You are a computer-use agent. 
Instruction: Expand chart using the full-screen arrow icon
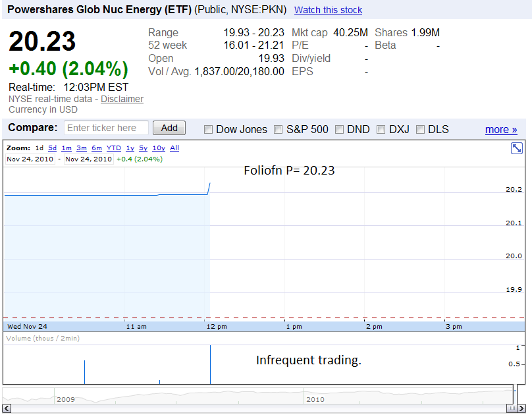[x=517, y=148]
